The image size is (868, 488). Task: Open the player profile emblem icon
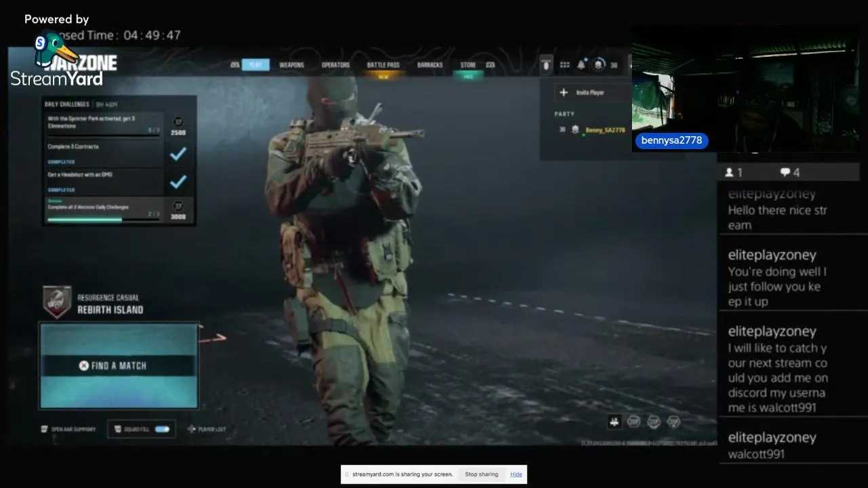pos(599,64)
